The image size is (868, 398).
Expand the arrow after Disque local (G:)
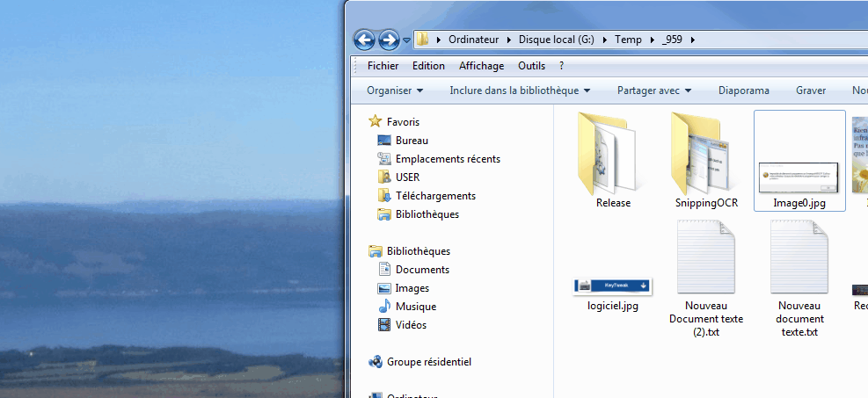(x=604, y=40)
